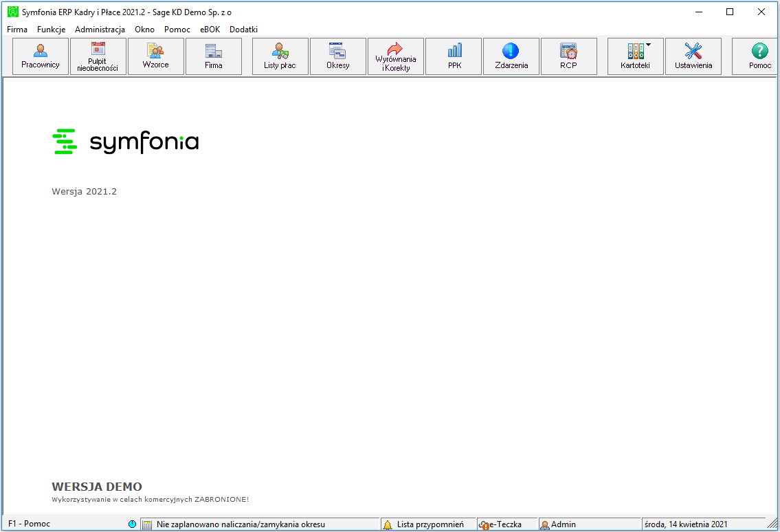Open the RCP clock icon
The image size is (780, 532).
click(568, 51)
